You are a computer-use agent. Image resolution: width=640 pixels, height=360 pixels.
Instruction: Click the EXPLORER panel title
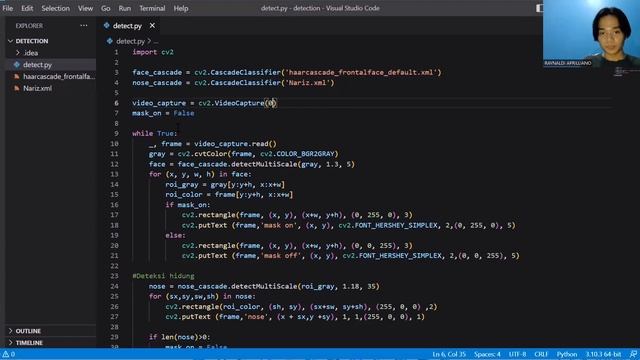(x=29, y=25)
